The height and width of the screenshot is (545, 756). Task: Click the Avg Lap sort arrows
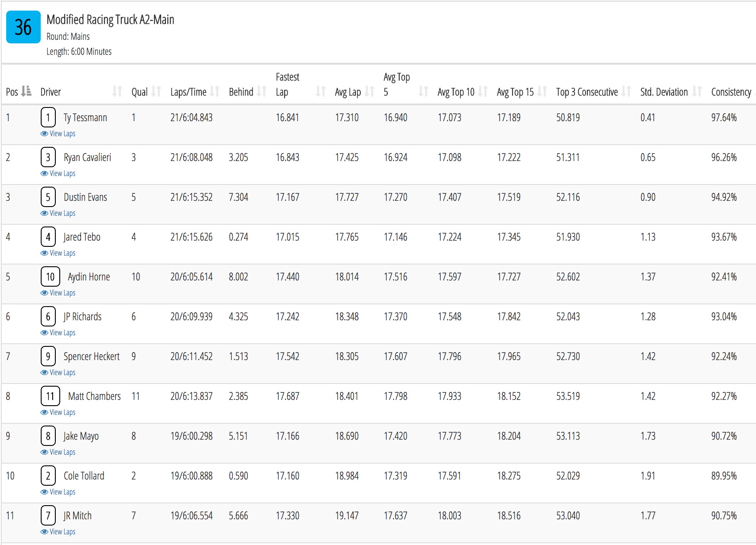(370, 92)
